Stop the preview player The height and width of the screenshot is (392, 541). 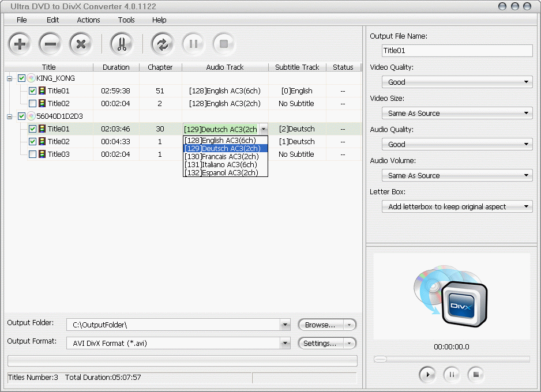coord(476,374)
